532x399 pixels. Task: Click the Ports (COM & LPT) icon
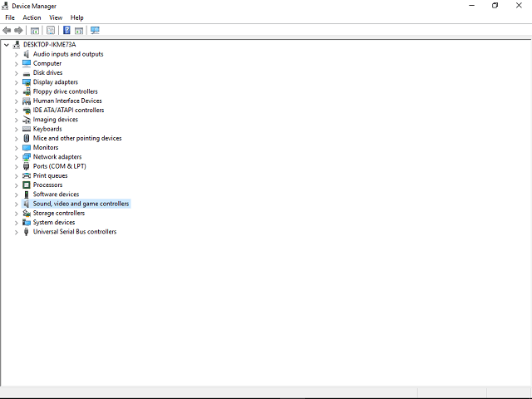click(27, 166)
